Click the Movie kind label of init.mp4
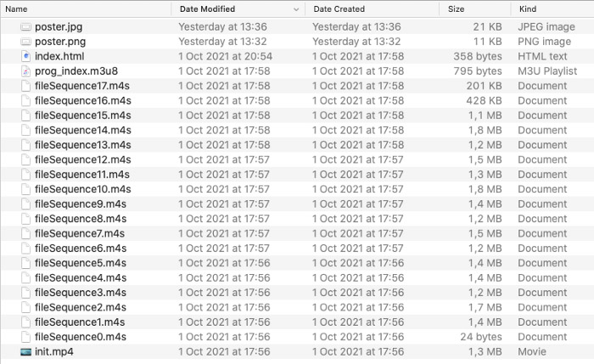The width and height of the screenshot is (594, 364). pyautogui.click(x=532, y=352)
